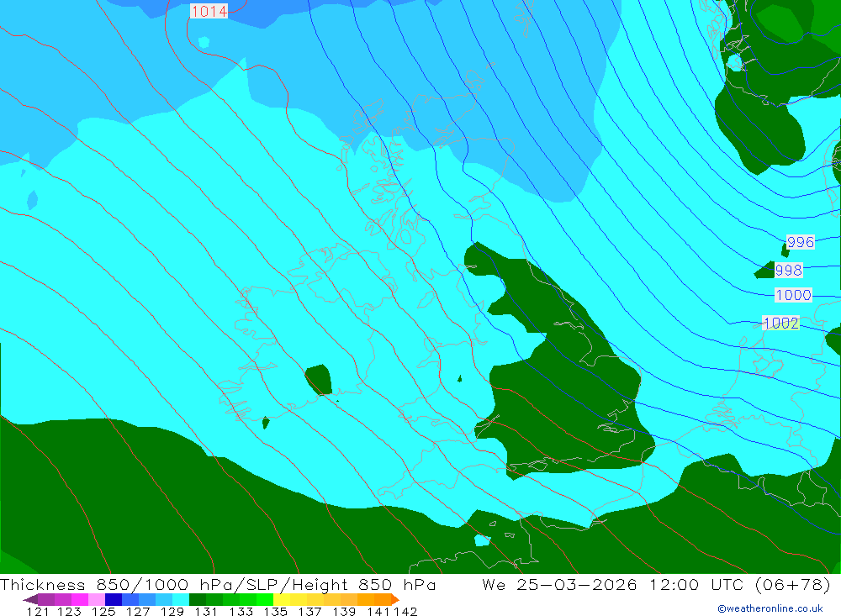Click the legend value 131

tap(206, 611)
